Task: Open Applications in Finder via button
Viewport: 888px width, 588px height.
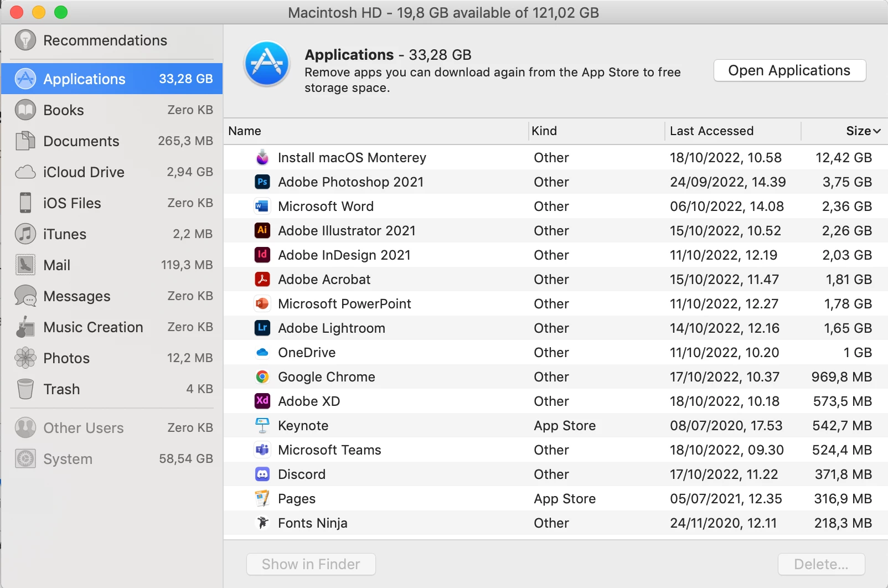Action: [x=789, y=70]
